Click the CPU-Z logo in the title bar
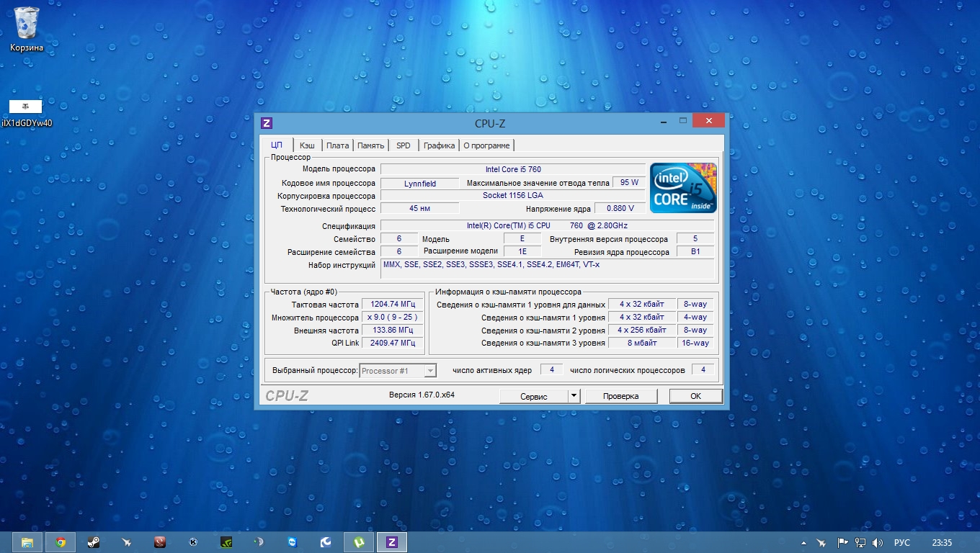Viewport: 980px width, 553px height. coord(267,123)
